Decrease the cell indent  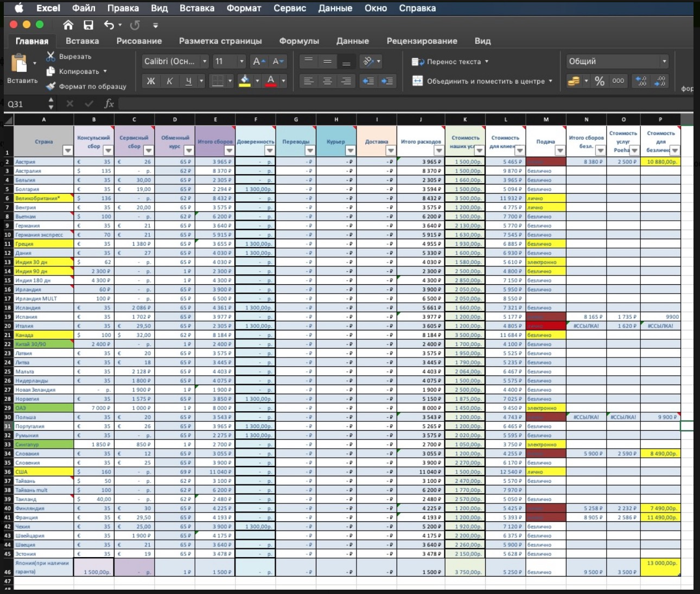[368, 81]
